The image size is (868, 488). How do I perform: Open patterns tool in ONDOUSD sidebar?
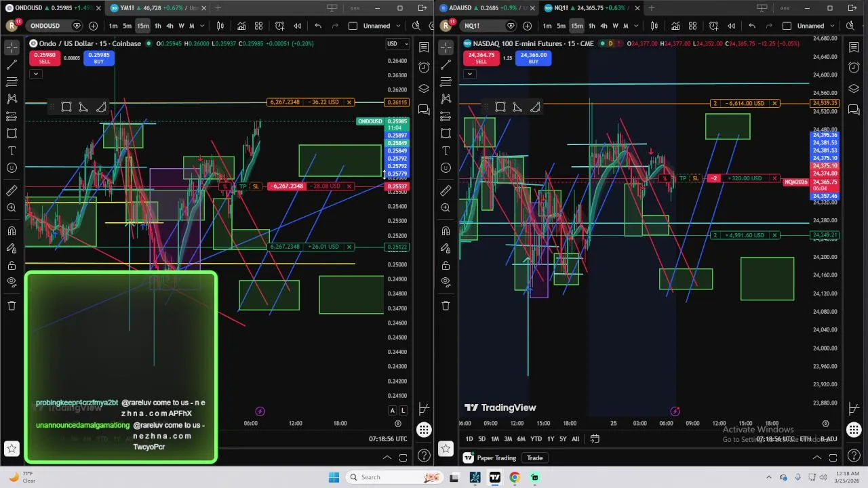coord(12,99)
